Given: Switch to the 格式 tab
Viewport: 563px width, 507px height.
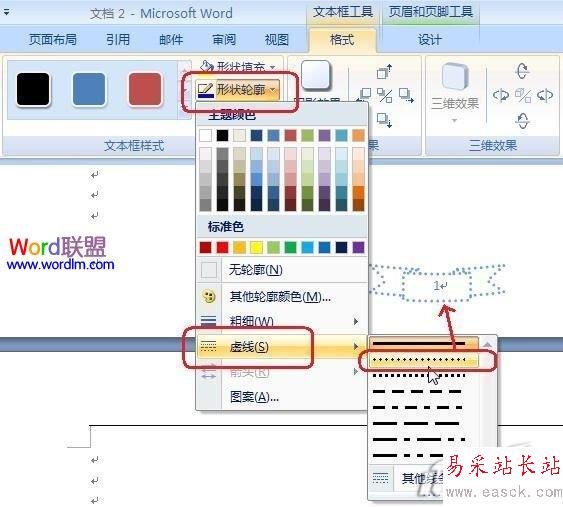Looking at the screenshot, I should [342, 39].
